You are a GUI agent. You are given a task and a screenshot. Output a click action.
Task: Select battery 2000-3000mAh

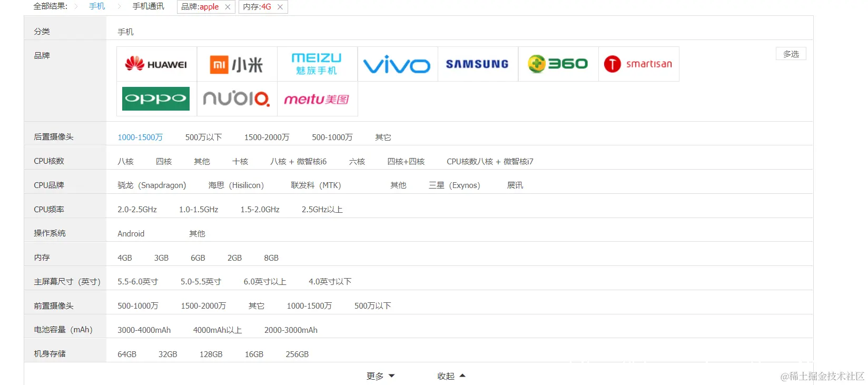pos(291,330)
